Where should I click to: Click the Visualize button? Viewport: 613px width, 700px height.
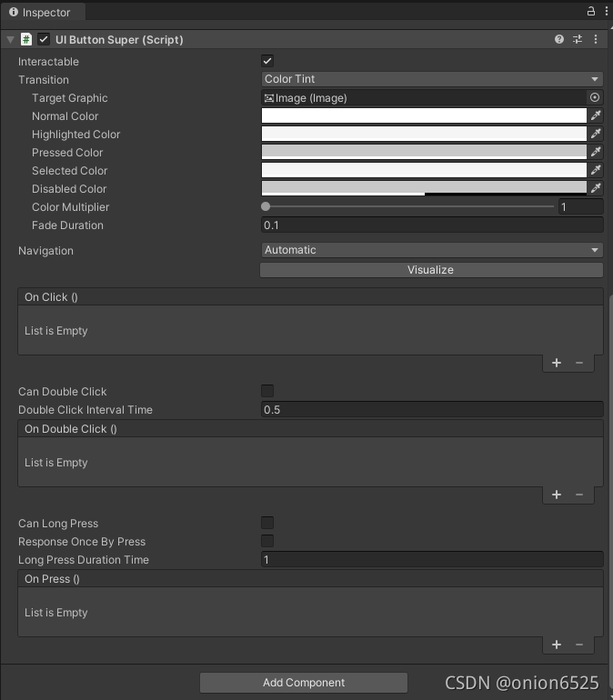tap(431, 270)
